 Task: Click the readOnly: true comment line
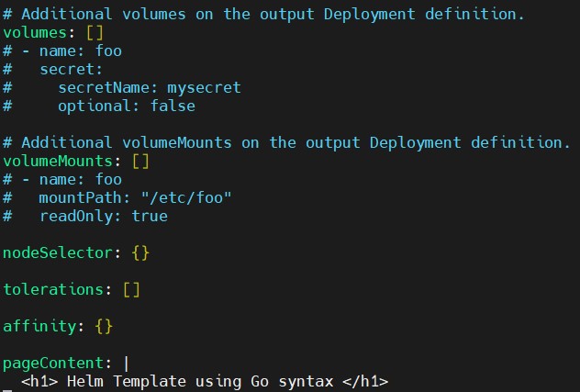(x=85, y=216)
